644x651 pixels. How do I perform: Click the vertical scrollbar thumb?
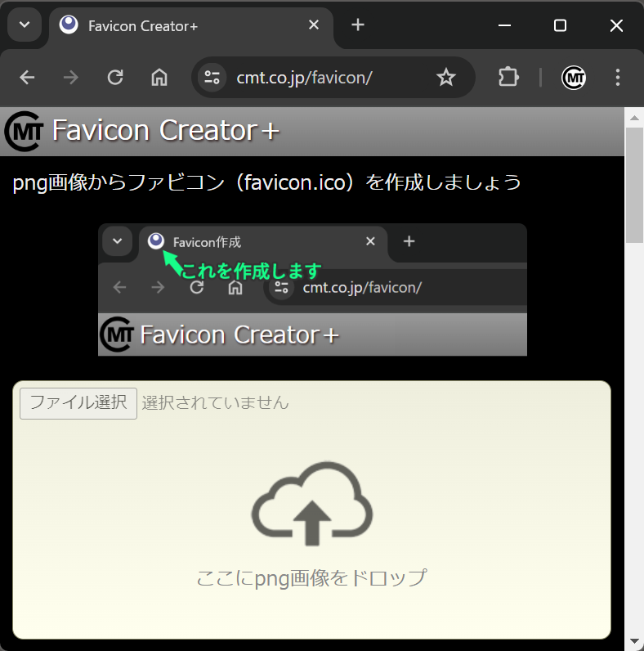[634, 185]
